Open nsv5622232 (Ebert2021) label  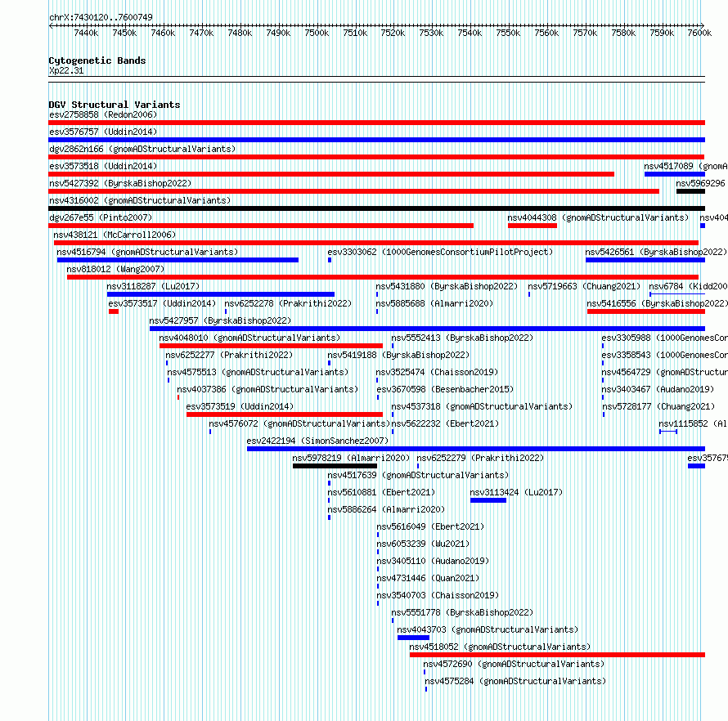[x=445, y=423]
